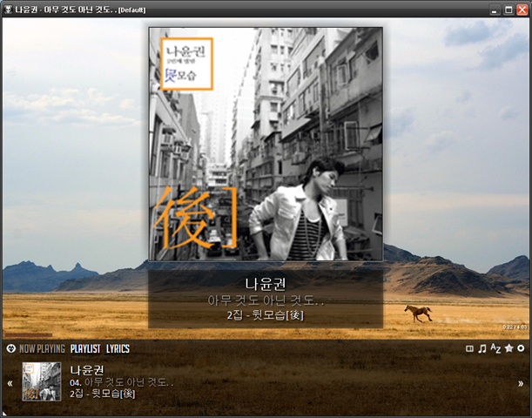
Task: Click the star rating icon
Action: (508, 348)
